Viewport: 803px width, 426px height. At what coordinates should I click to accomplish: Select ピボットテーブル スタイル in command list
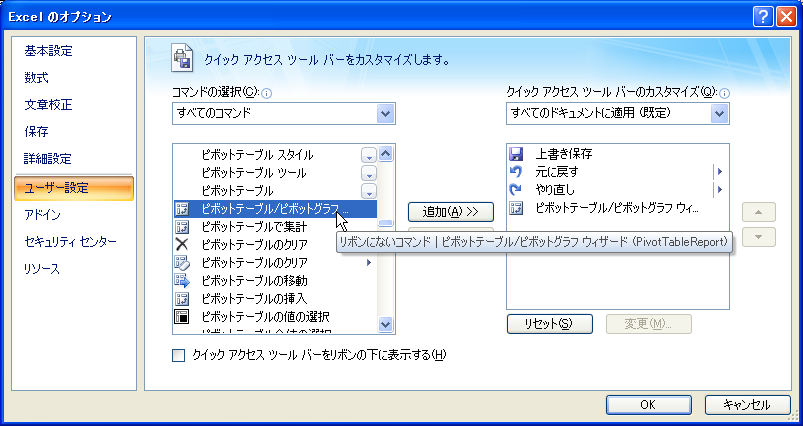pos(257,155)
